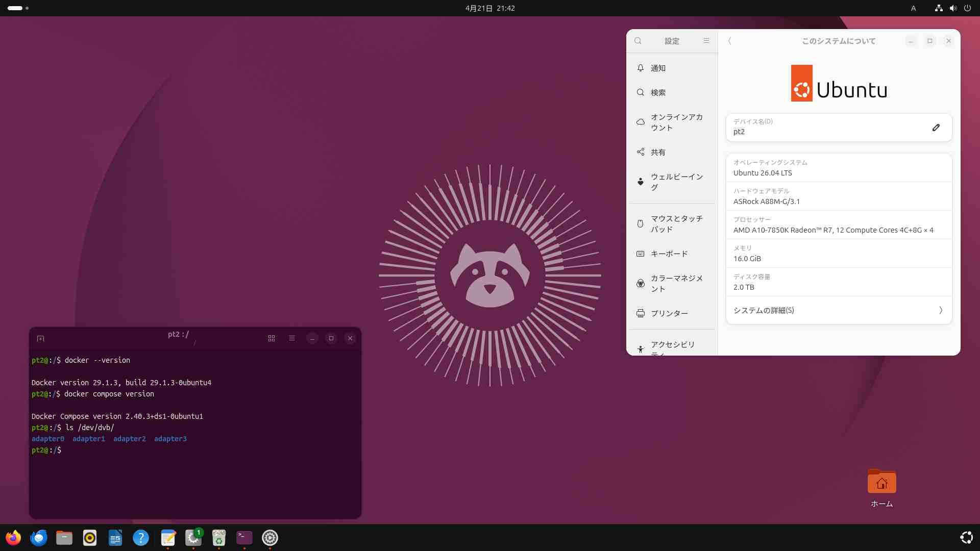Click the settings search magnifier icon
980x551 pixels.
click(638, 41)
